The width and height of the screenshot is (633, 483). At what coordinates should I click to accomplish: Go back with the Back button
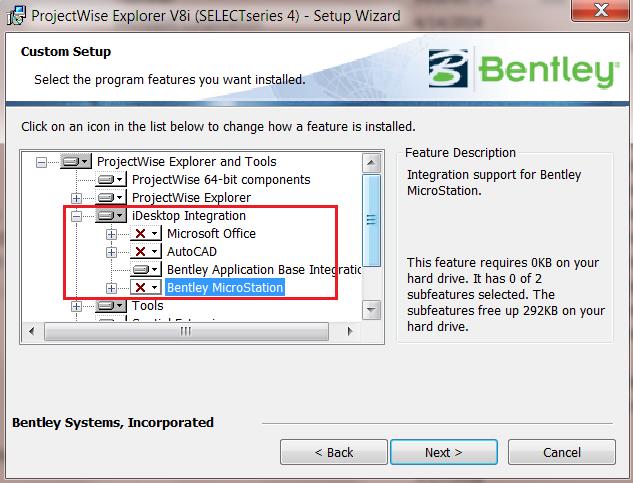(x=334, y=452)
